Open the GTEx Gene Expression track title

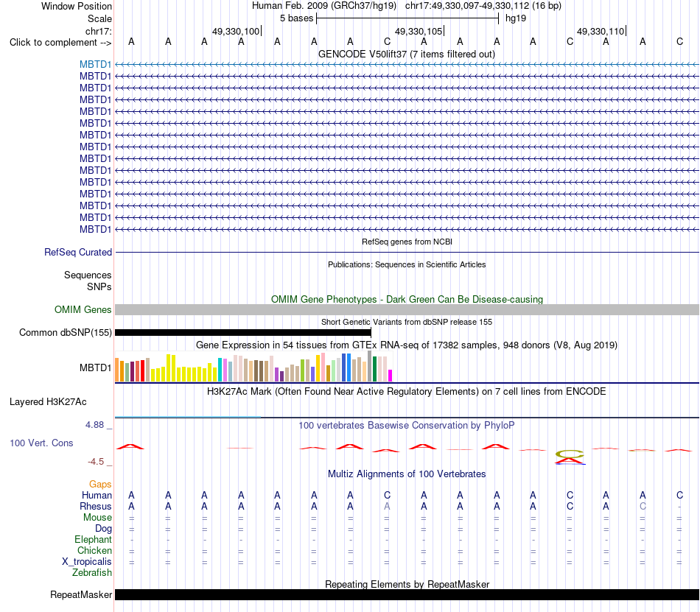pos(407,345)
